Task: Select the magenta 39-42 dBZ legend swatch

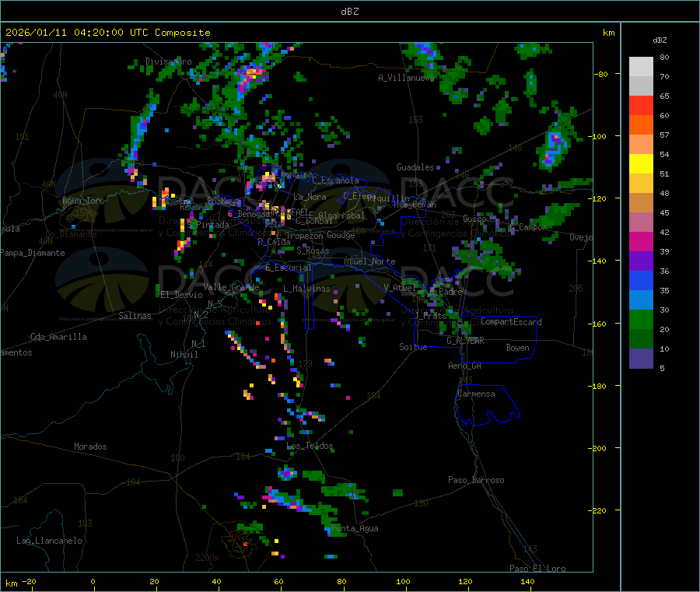Action: click(x=641, y=241)
